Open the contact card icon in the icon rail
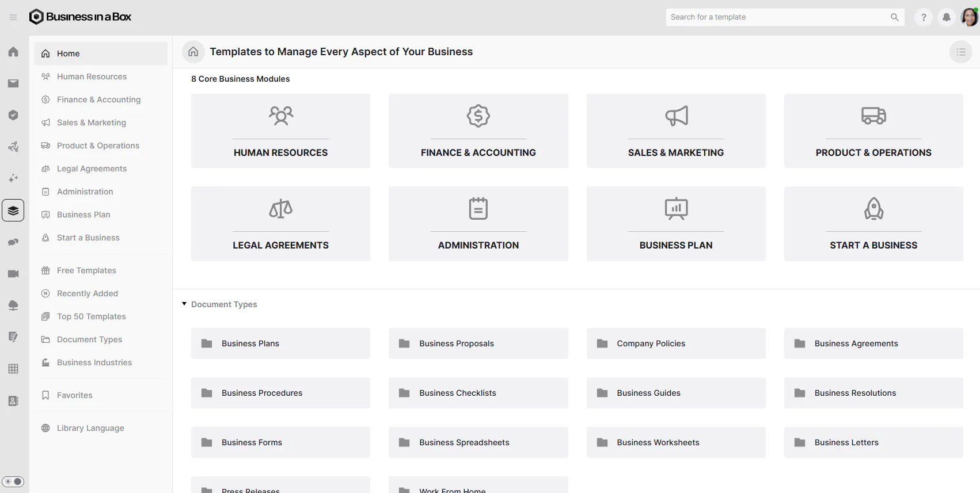Screen dimensions: 980x493 (x=13, y=401)
